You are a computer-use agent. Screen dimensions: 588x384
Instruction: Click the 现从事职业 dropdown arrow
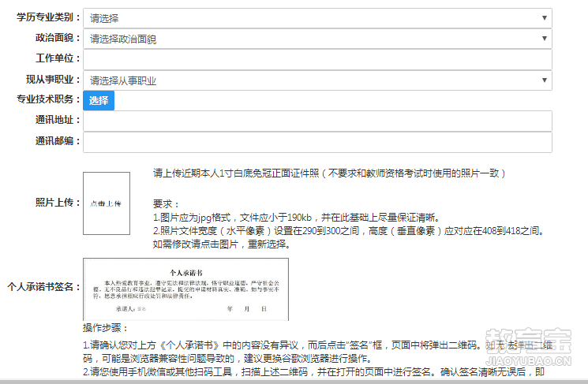coord(544,80)
